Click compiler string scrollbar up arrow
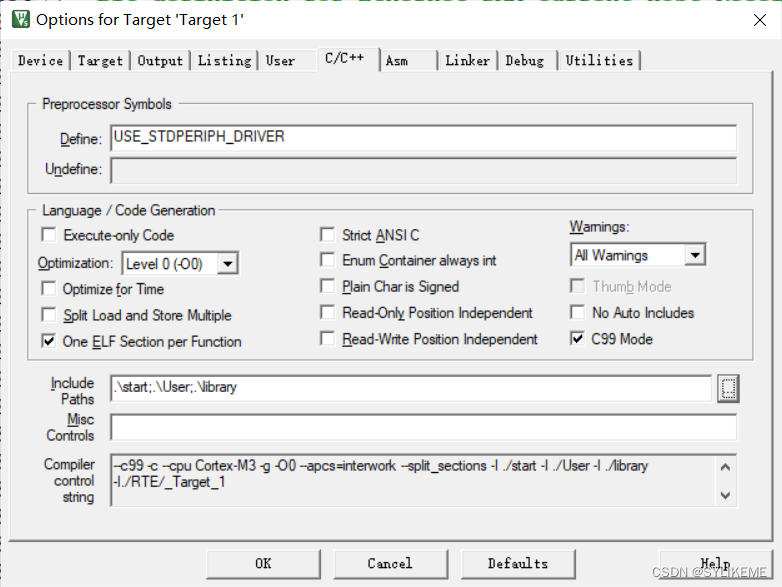 pyautogui.click(x=726, y=467)
